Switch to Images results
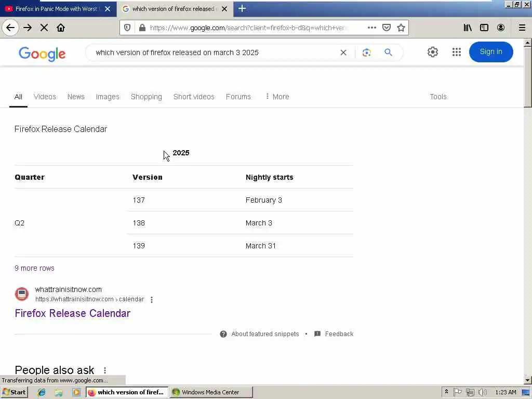Viewport: 532px width, 399px height. tap(108, 97)
